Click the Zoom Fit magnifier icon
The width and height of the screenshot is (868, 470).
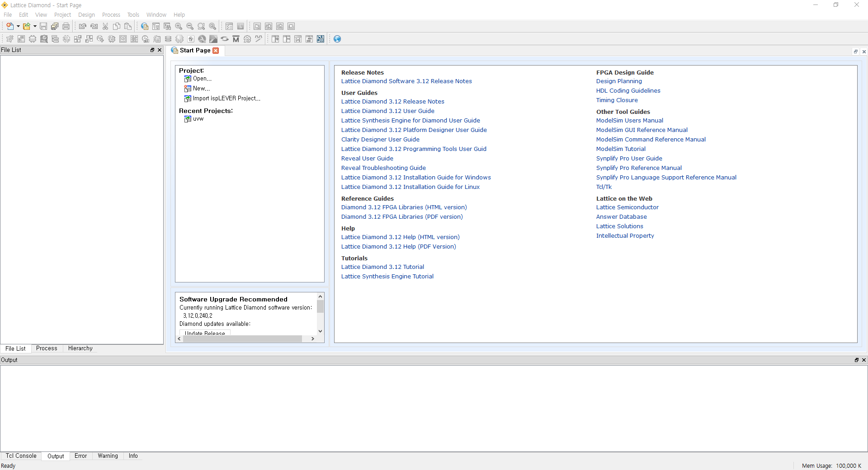201,26
